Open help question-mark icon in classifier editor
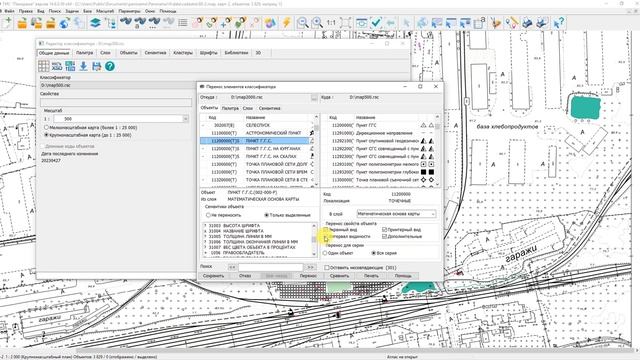 click(110, 66)
